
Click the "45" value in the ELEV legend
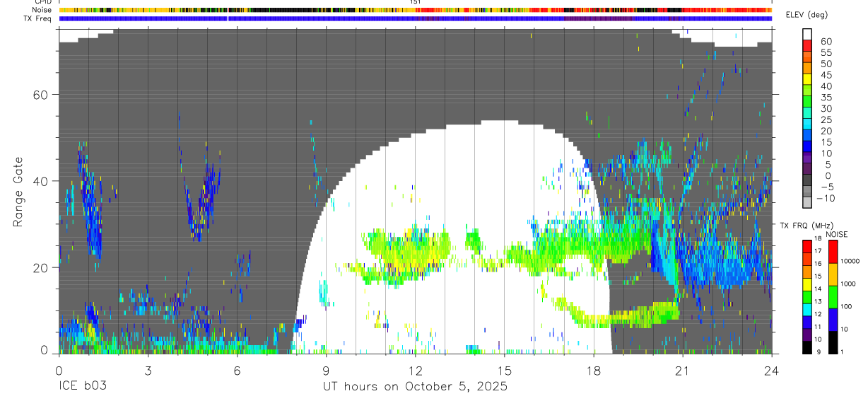click(826, 75)
